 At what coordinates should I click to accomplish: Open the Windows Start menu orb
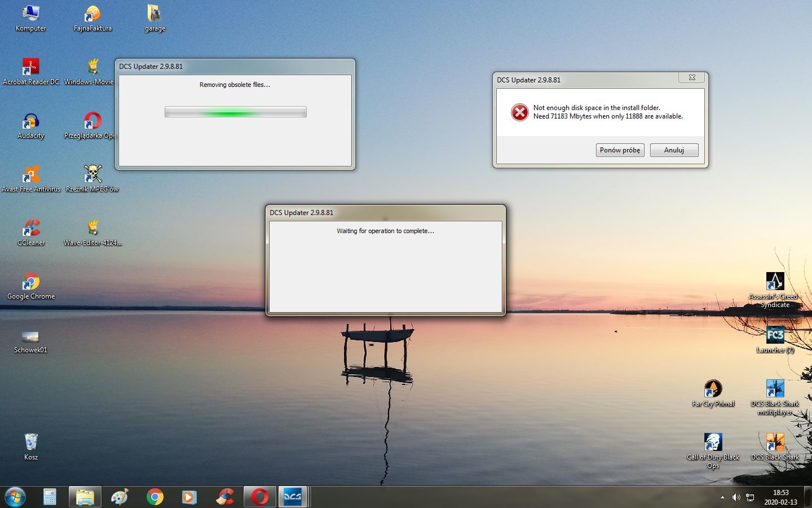tap(15, 497)
